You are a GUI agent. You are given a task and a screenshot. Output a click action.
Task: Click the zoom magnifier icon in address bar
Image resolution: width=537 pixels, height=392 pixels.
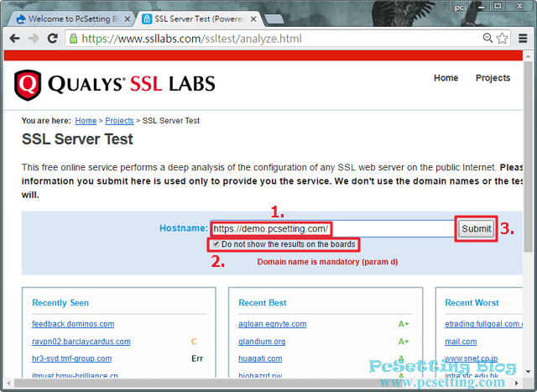point(487,39)
